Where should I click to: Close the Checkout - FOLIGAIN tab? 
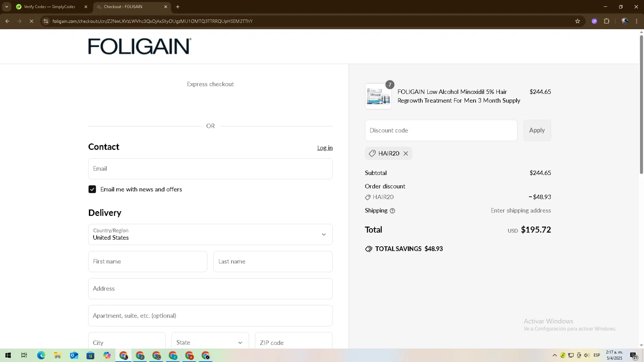(166, 7)
